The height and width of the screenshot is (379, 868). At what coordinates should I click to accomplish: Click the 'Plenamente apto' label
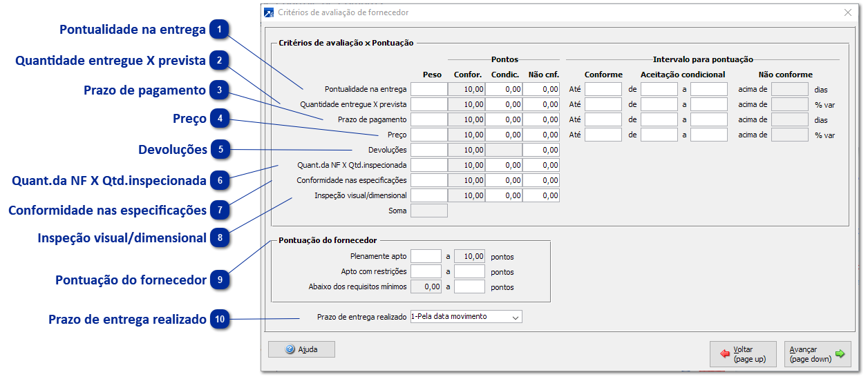tap(379, 256)
